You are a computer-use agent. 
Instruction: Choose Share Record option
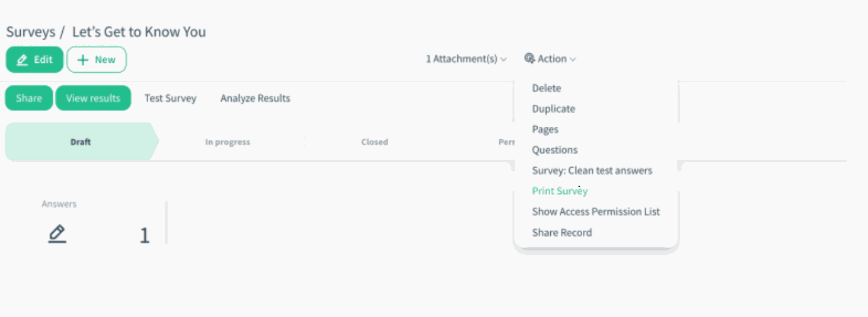tap(561, 232)
